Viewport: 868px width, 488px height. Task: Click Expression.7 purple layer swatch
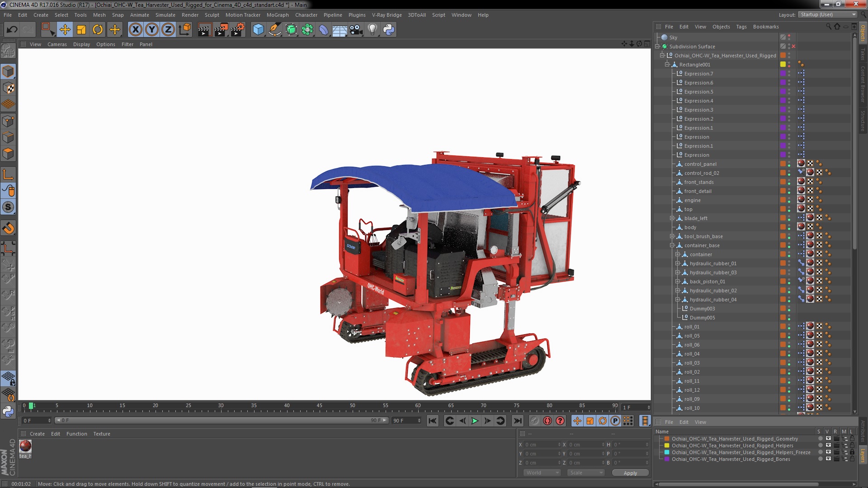click(x=783, y=74)
